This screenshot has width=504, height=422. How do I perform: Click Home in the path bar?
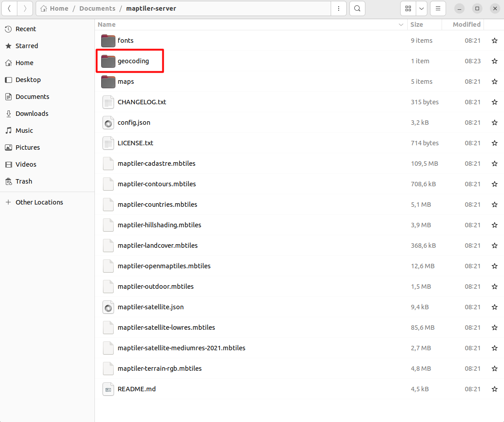point(54,8)
